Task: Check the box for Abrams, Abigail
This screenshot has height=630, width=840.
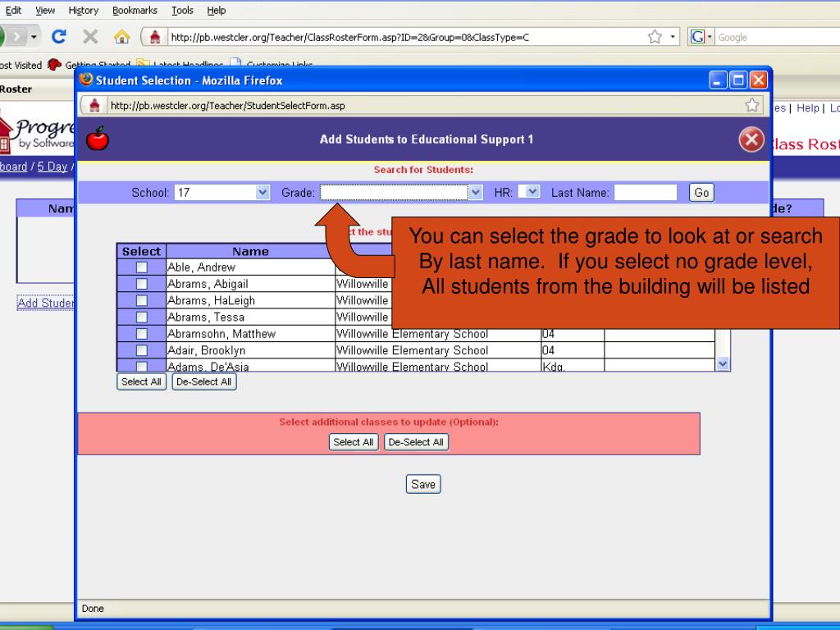Action: pos(141,283)
